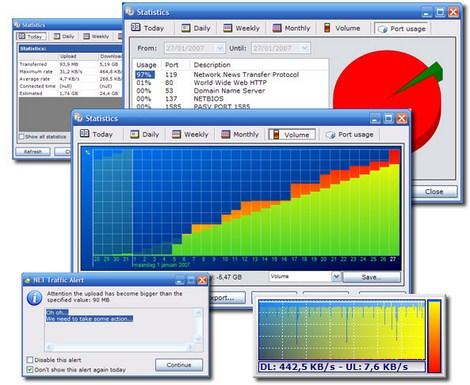Enable the Disable this alert checkbox
The height and width of the screenshot is (385, 470).
coord(30,360)
